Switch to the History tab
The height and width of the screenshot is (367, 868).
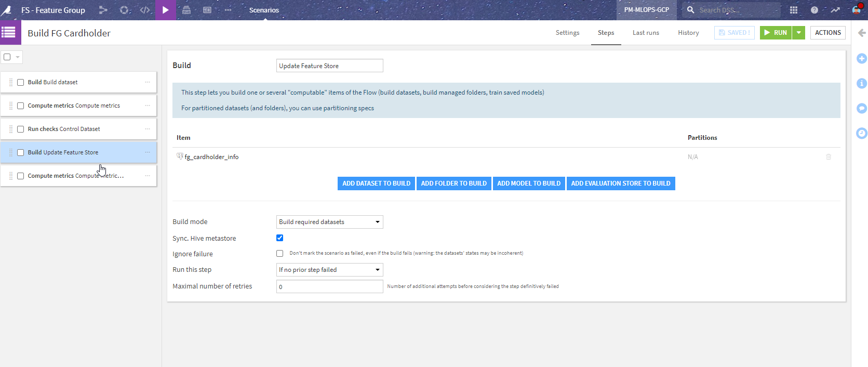click(x=688, y=33)
